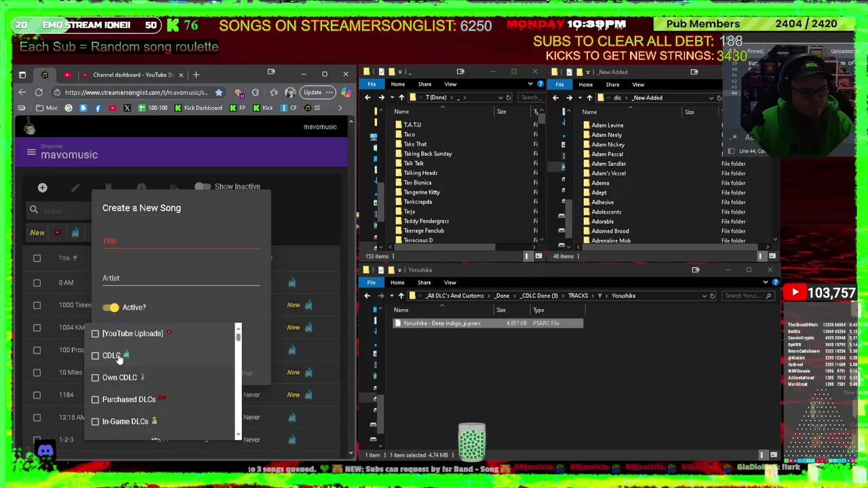The width and height of the screenshot is (868, 488).
Task: Click vertical scrollbar of songlist page
Action: (x=351, y=285)
